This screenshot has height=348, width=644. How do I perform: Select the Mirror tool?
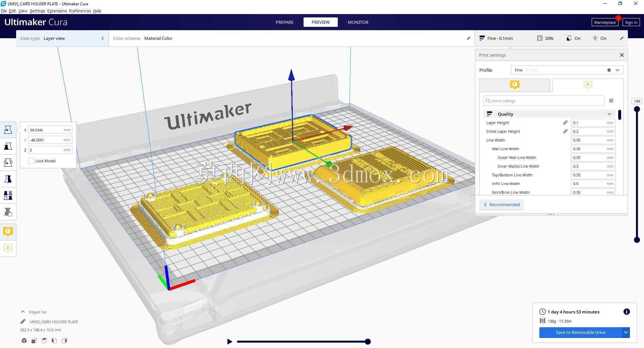click(x=8, y=179)
